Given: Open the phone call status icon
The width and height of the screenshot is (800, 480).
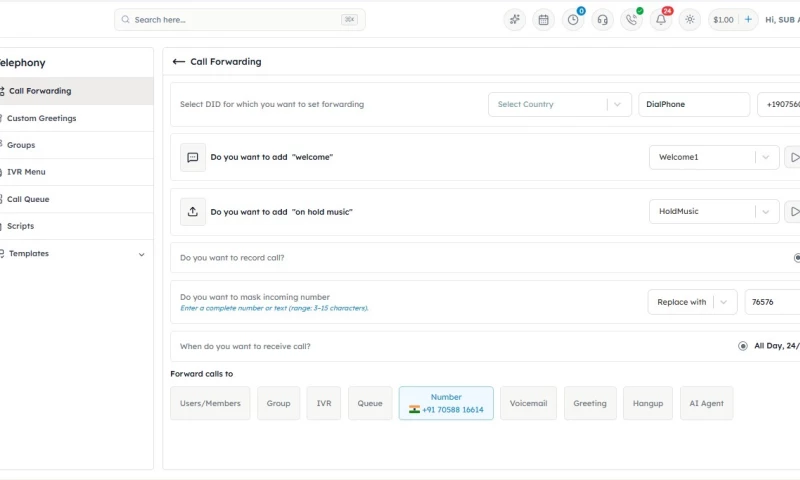Looking at the screenshot, I should coord(632,20).
